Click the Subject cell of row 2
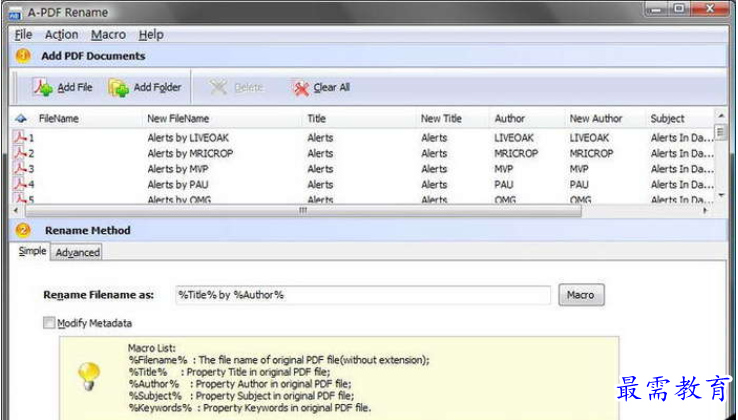The image size is (738, 420). click(x=682, y=153)
